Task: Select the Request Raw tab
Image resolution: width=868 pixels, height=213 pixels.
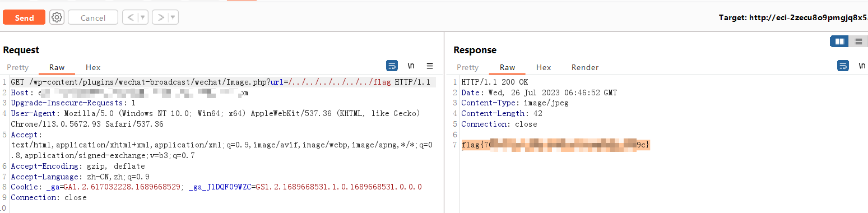Action: point(57,67)
